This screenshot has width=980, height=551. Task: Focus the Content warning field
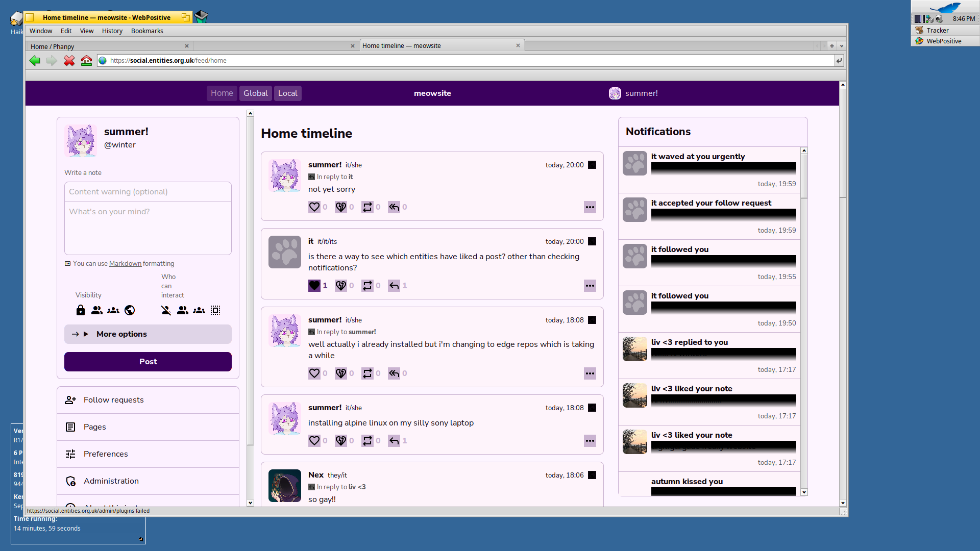(148, 192)
